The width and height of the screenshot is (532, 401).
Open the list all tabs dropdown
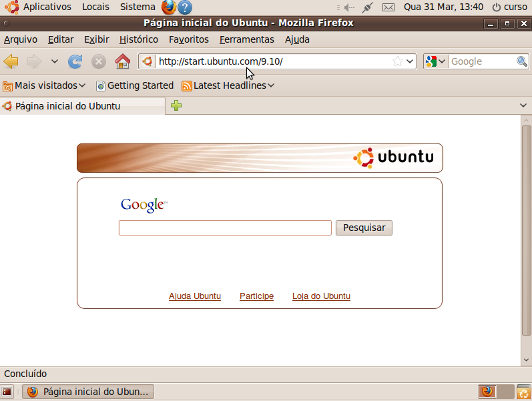(523, 105)
